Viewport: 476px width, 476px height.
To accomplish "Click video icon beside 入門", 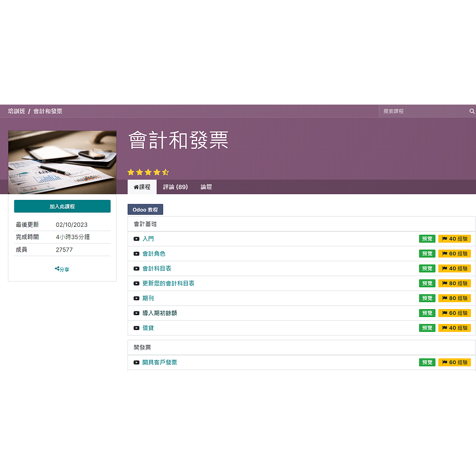I will coord(137,239).
